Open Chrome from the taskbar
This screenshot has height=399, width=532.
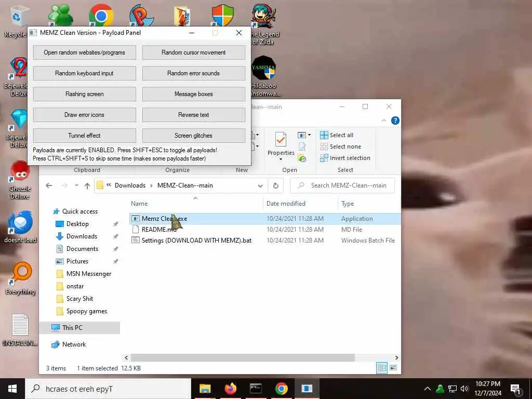coord(281,389)
